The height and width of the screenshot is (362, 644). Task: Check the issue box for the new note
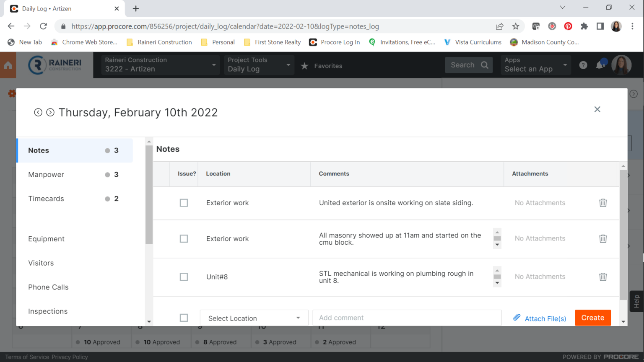pyautogui.click(x=184, y=318)
